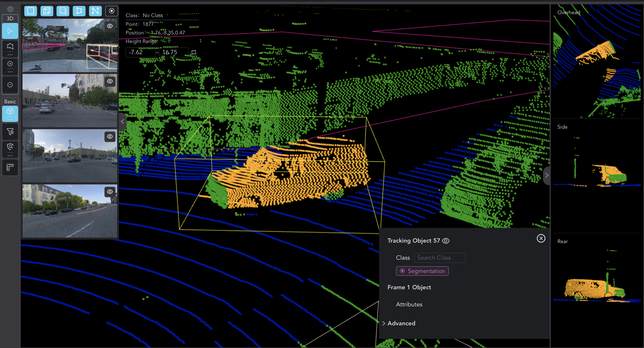Viewport: 644px width, 348px height.
Task: Click the Tracking Object 57 title
Action: click(414, 241)
